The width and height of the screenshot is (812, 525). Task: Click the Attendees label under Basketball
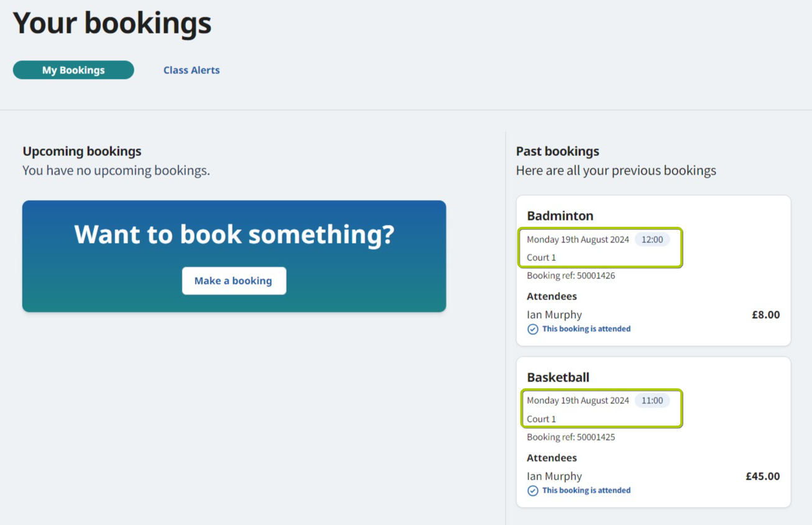(x=552, y=458)
